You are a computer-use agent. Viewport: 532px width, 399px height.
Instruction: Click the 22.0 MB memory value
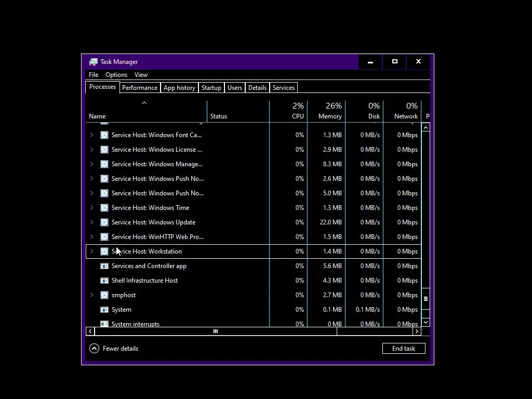tap(331, 222)
